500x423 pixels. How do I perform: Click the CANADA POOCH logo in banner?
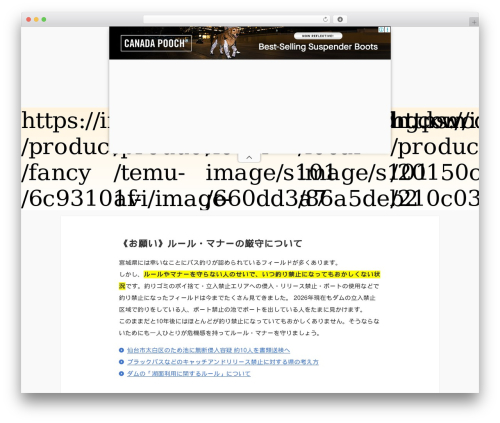(156, 43)
